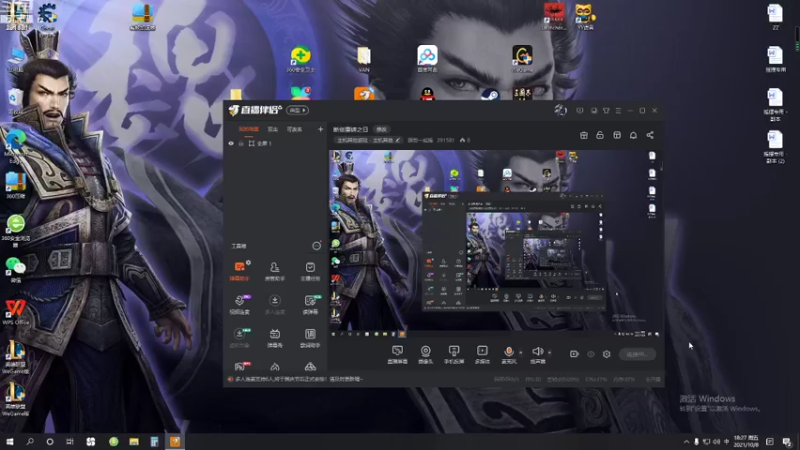Screen dimensions: 800x450
Task: Toggle the preview eye icon near settings
Action: (x=590, y=354)
